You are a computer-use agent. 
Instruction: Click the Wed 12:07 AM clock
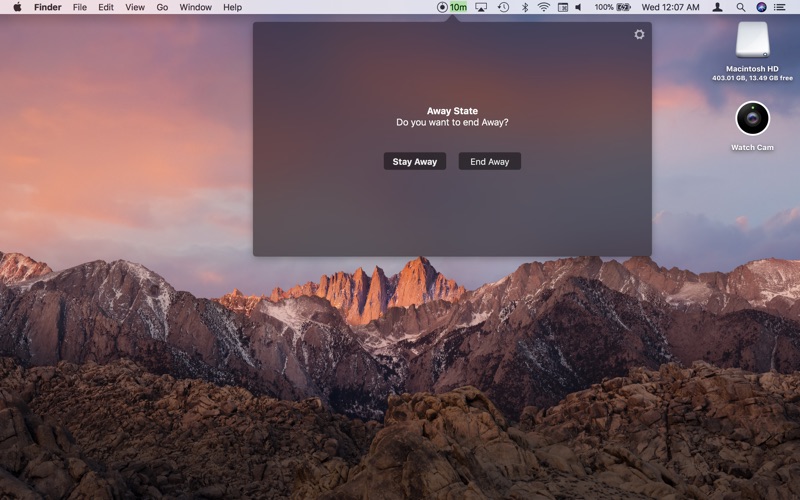click(670, 7)
